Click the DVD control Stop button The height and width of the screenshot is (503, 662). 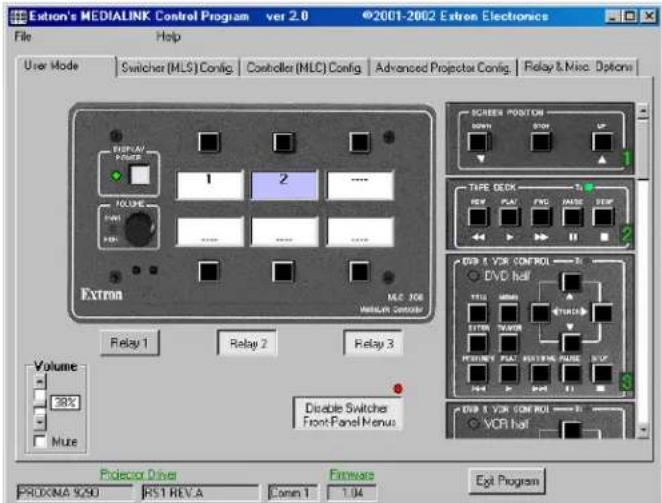[x=602, y=373]
